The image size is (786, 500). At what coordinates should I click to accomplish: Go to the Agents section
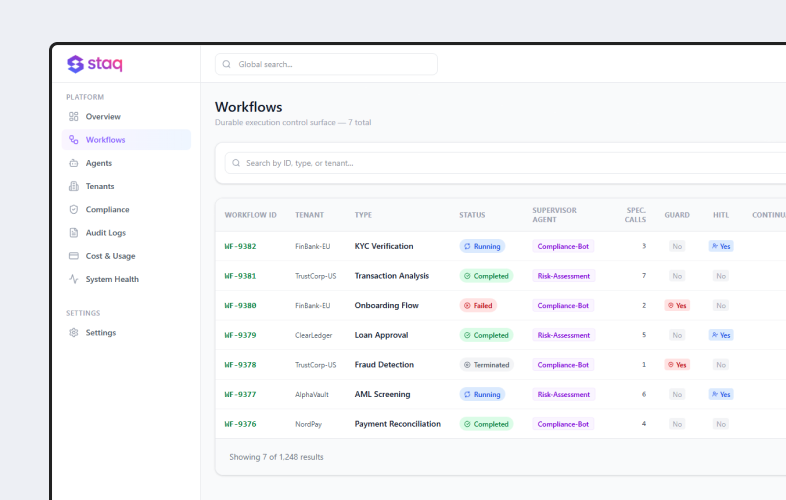[x=126, y=163]
